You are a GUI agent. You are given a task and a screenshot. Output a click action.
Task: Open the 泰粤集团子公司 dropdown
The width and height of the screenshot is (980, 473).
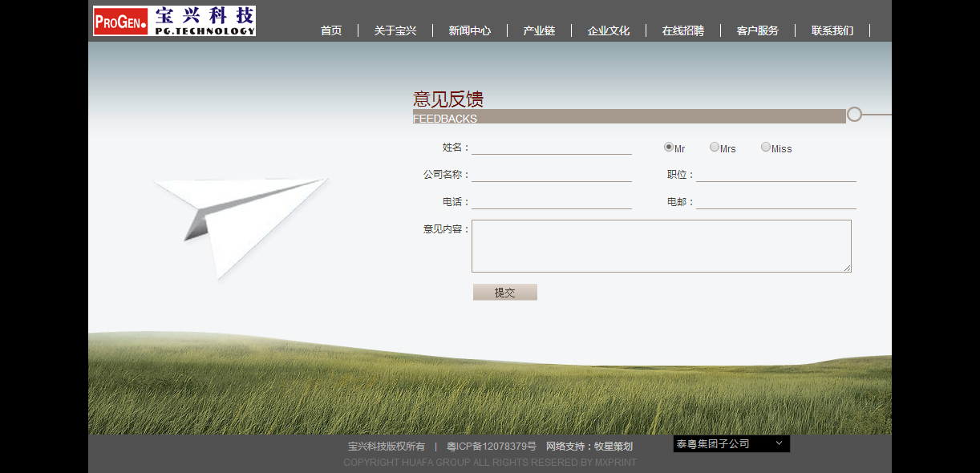(731, 443)
